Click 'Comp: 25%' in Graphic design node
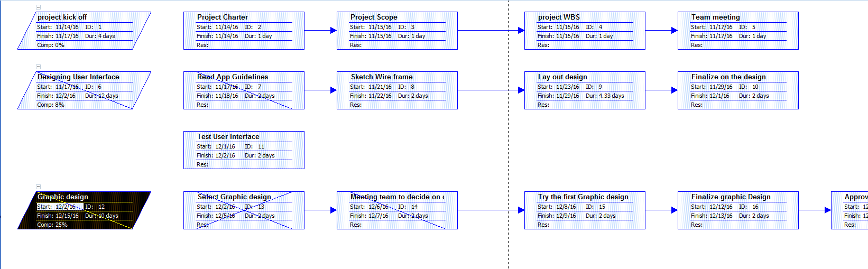This screenshot has height=269, width=868. pos(52,225)
